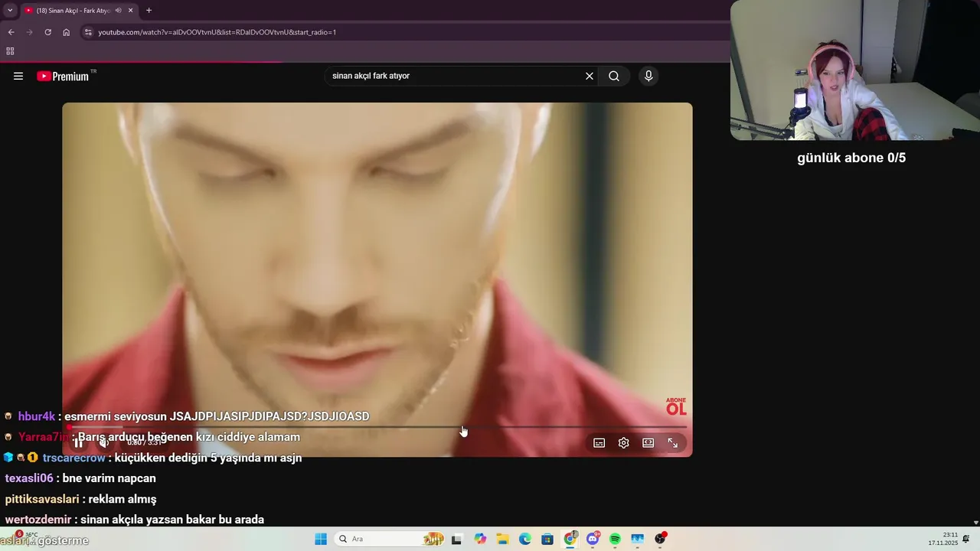Seek along the video progress bar

(x=377, y=427)
